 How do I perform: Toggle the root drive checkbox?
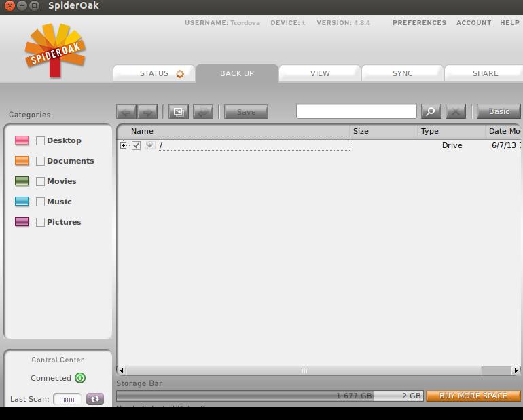click(136, 145)
